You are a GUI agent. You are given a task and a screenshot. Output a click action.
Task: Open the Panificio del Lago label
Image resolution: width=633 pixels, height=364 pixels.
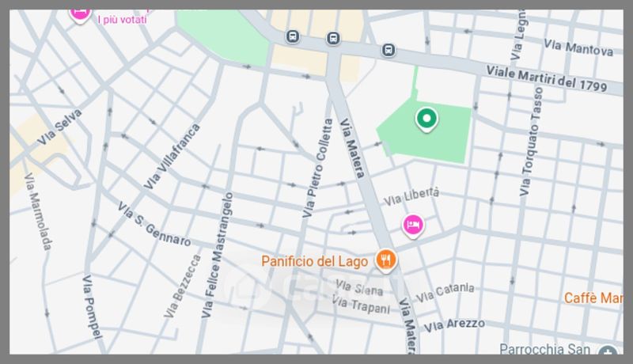click(x=314, y=261)
